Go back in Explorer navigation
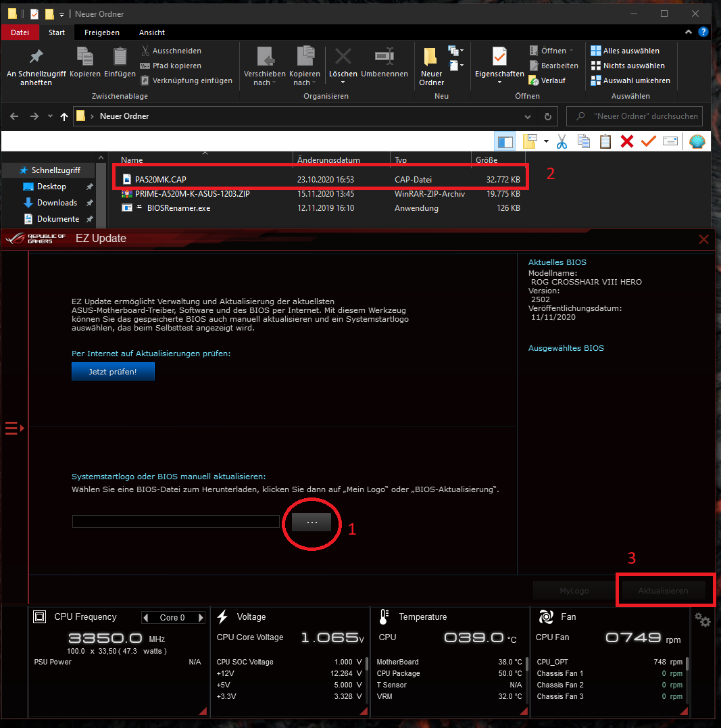Image resolution: width=721 pixels, height=728 pixels. [14, 116]
